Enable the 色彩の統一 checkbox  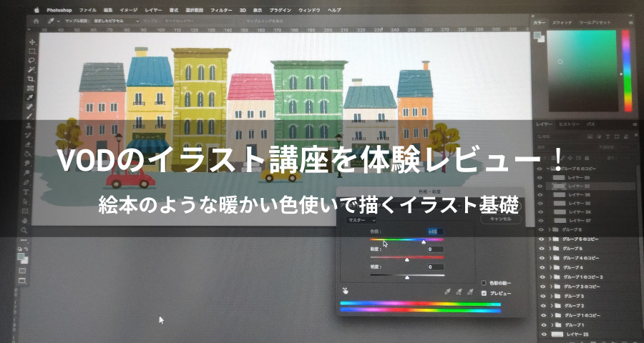pyautogui.click(x=484, y=283)
